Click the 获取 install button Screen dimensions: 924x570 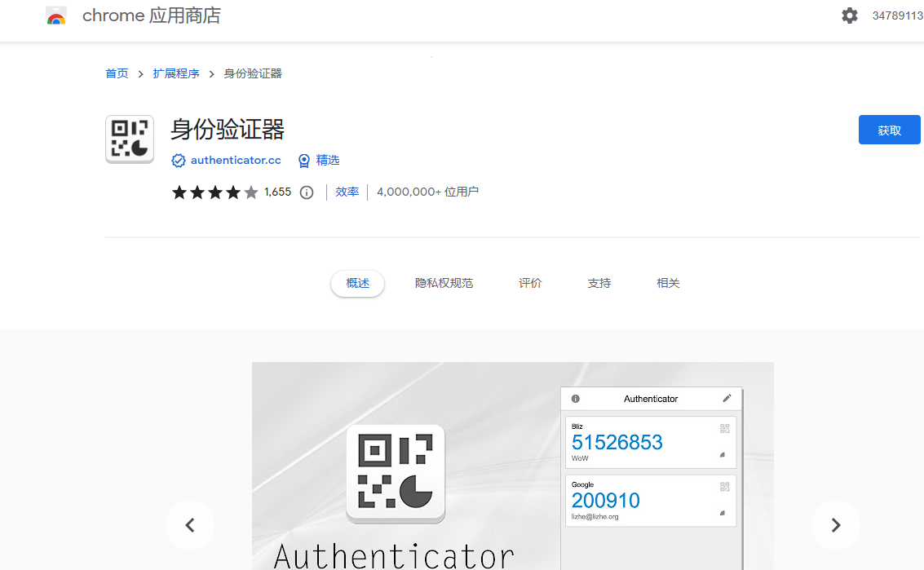pyautogui.click(x=889, y=130)
